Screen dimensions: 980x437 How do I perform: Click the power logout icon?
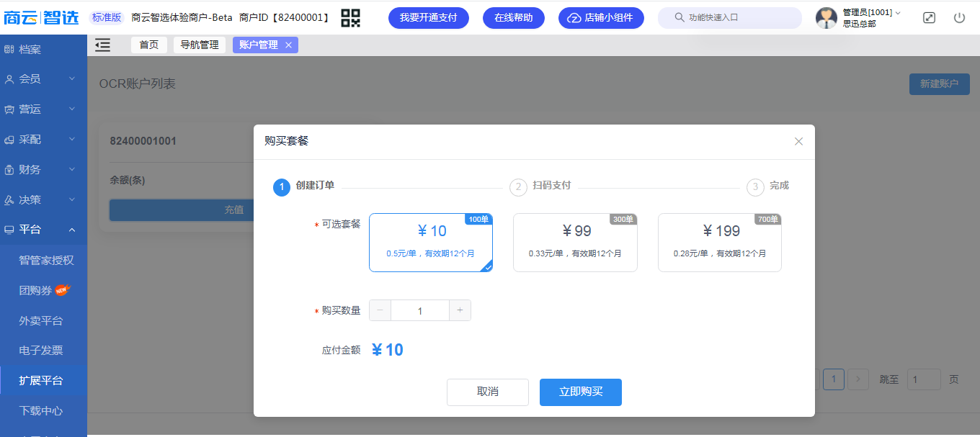pos(959,18)
